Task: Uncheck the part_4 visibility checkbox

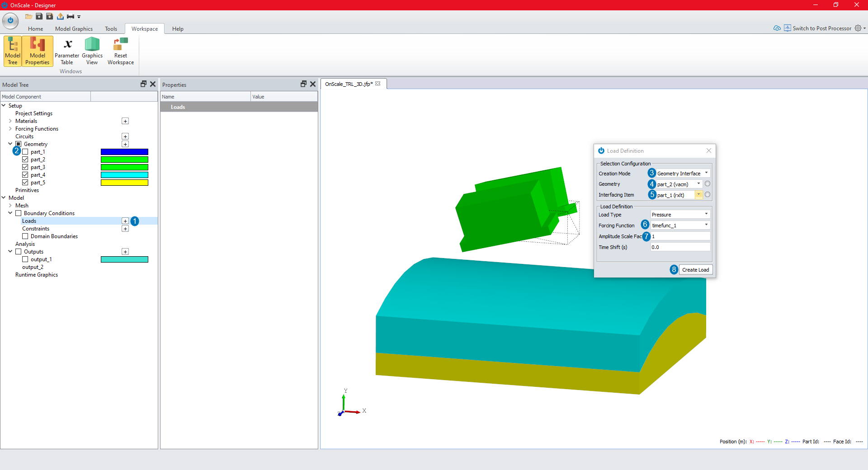Action: point(25,175)
